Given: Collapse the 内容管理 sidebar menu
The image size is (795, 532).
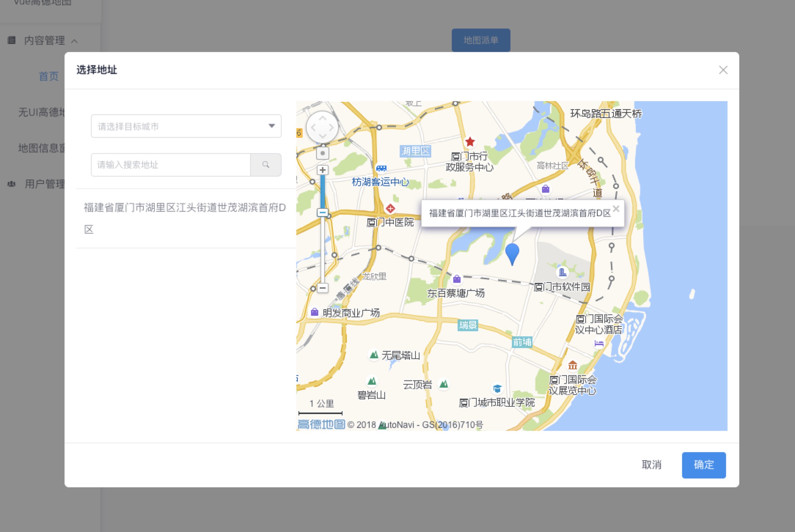Looking at the screenshot, I should coord(44,40).
